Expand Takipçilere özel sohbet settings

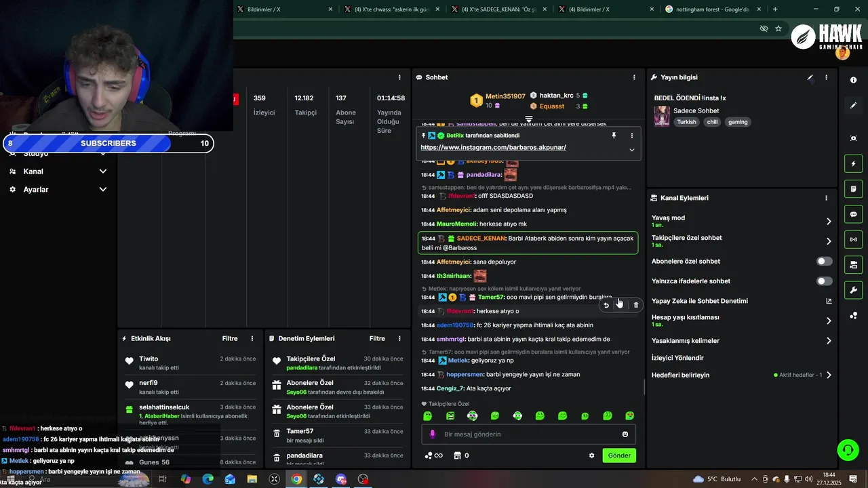[x=829, y=241]
